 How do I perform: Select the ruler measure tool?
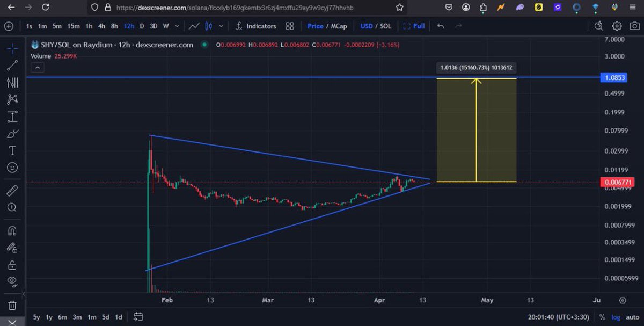point(12,190)
